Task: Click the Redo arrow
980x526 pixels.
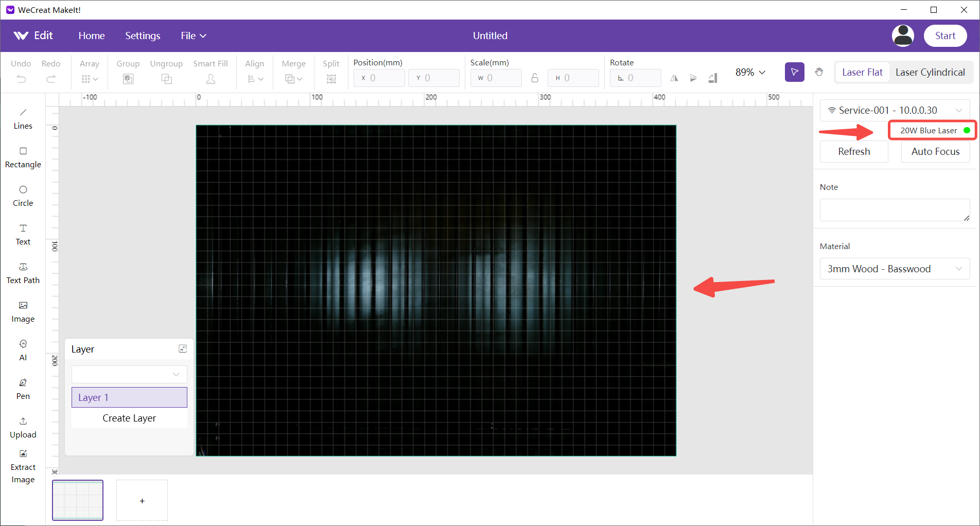Action: tap(51, 79)
